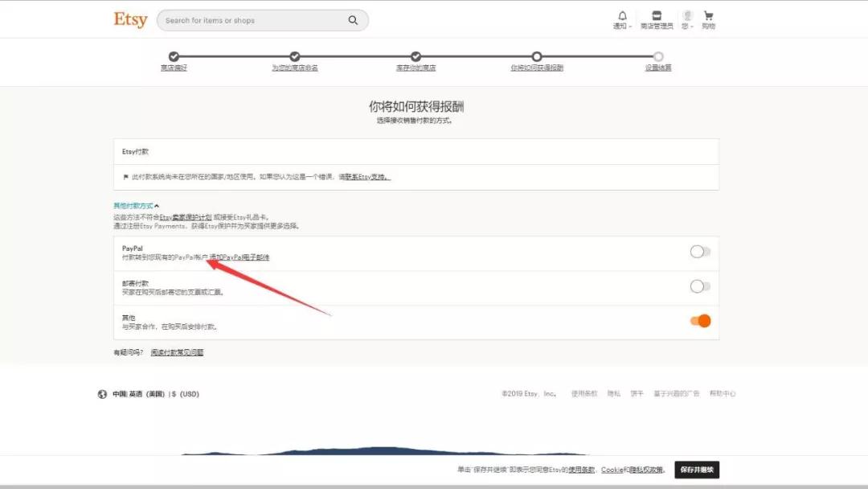
Task: Click footer 帮助中心 link
Action: point(723,394)
